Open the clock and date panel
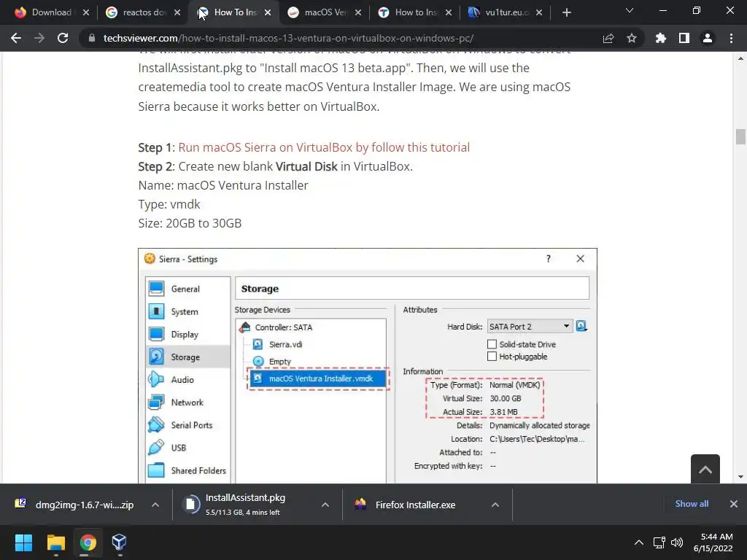Image resolution: width=747 pixels, height=560 pixels. point(713,542)
